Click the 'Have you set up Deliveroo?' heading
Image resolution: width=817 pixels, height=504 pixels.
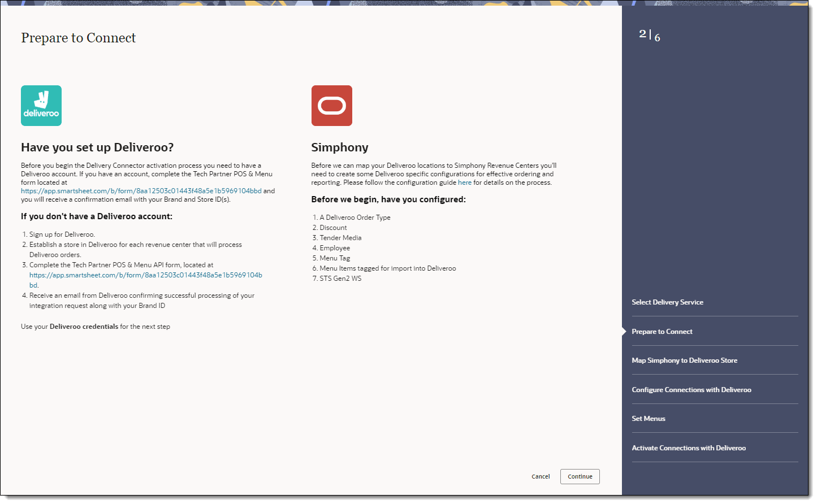click(97, 147)
